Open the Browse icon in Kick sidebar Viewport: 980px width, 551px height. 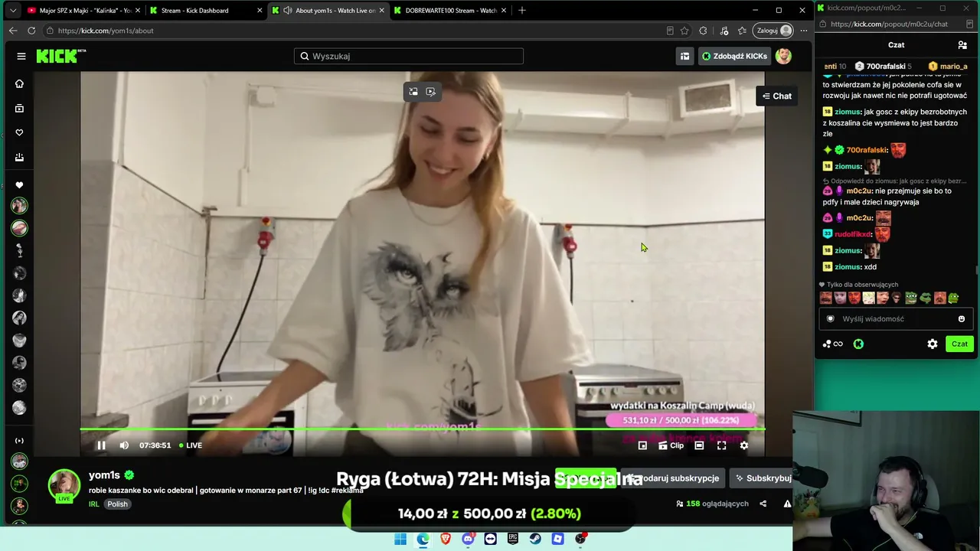(x=19, y=108)
